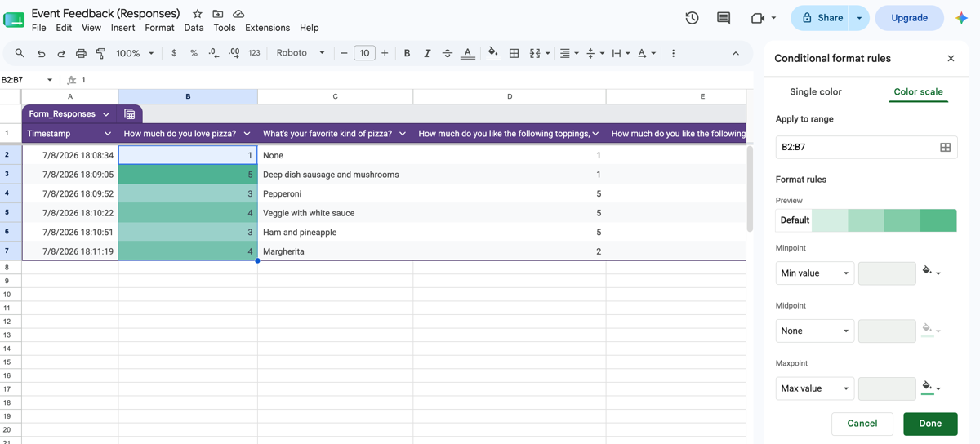Toggle italic formatting
The width and height of the screenshot is (980, 444).
[x=427, y=53]
